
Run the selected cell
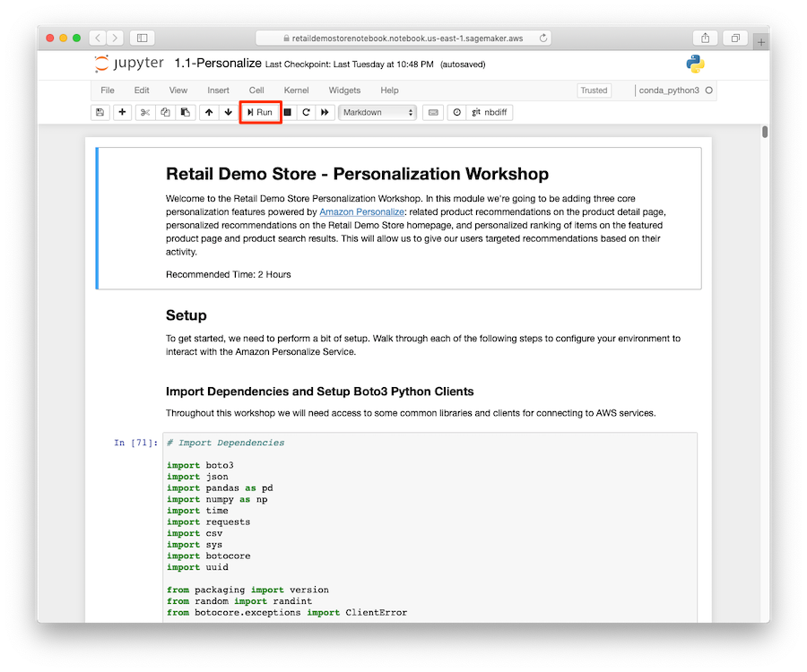tap(260, 112)
